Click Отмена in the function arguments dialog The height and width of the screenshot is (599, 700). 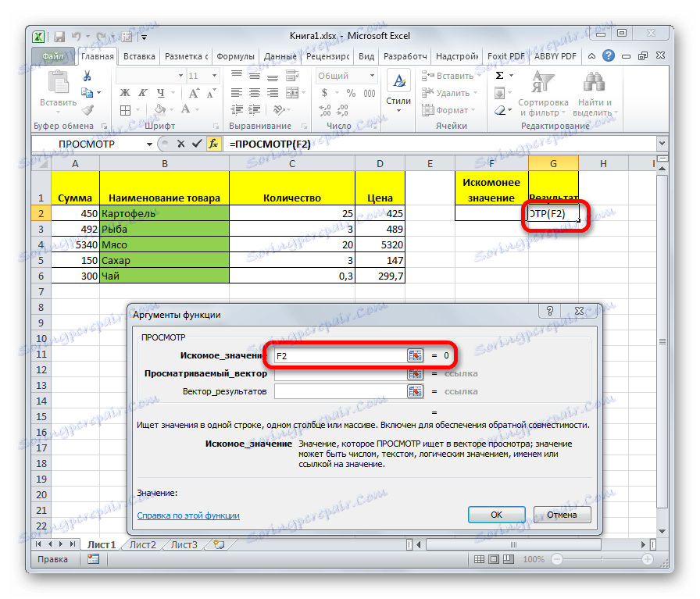[562, 515]
